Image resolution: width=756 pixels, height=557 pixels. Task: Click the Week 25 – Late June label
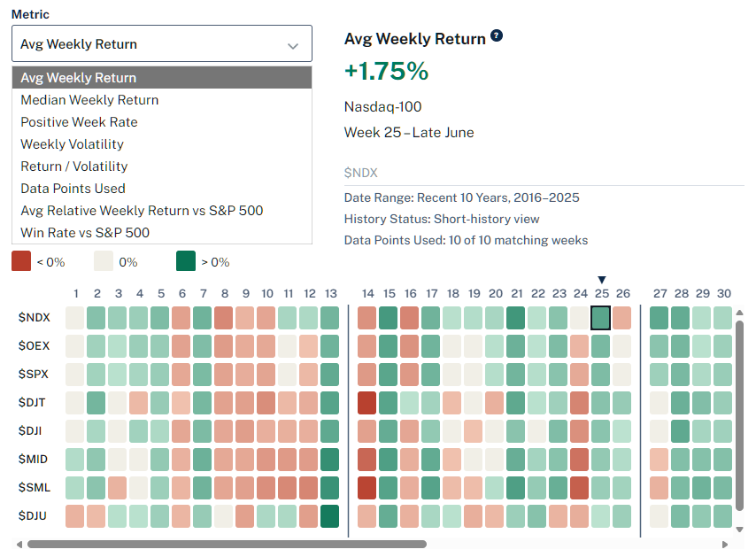[409, 132]
